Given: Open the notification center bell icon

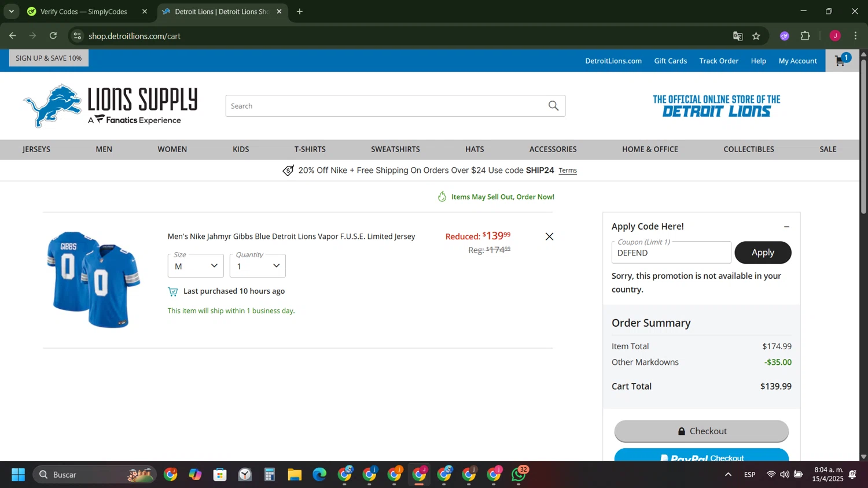Looking at the screenshot, I should point(852,475).
